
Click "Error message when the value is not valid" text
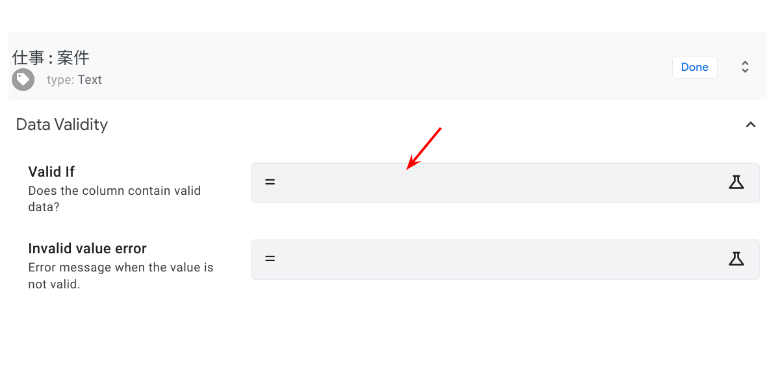pyautogui.click(x=121, y=276)
